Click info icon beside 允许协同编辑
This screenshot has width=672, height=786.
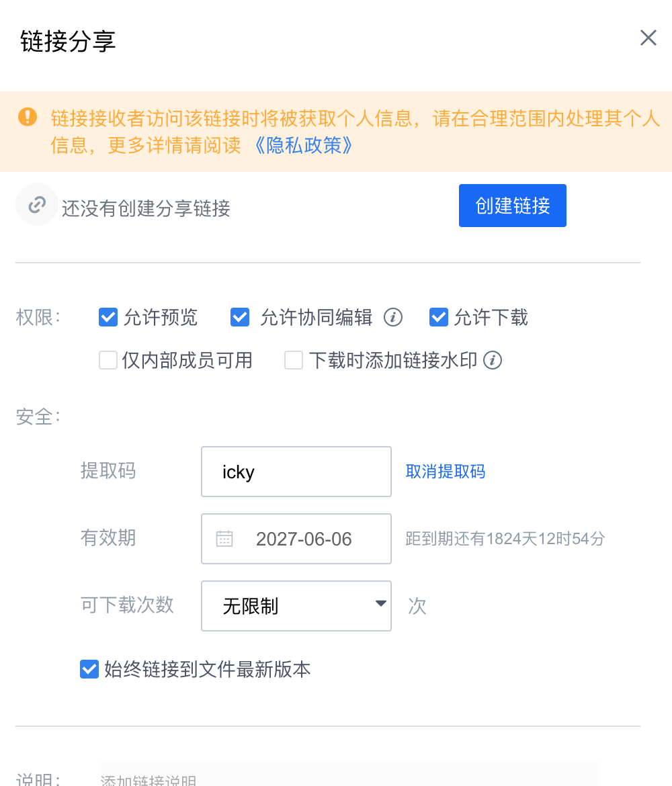point(393,317)
